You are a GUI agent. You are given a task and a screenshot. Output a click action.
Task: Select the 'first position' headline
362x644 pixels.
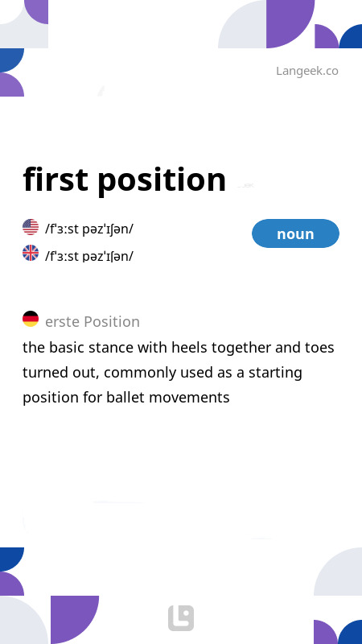[x=125, y=180]
